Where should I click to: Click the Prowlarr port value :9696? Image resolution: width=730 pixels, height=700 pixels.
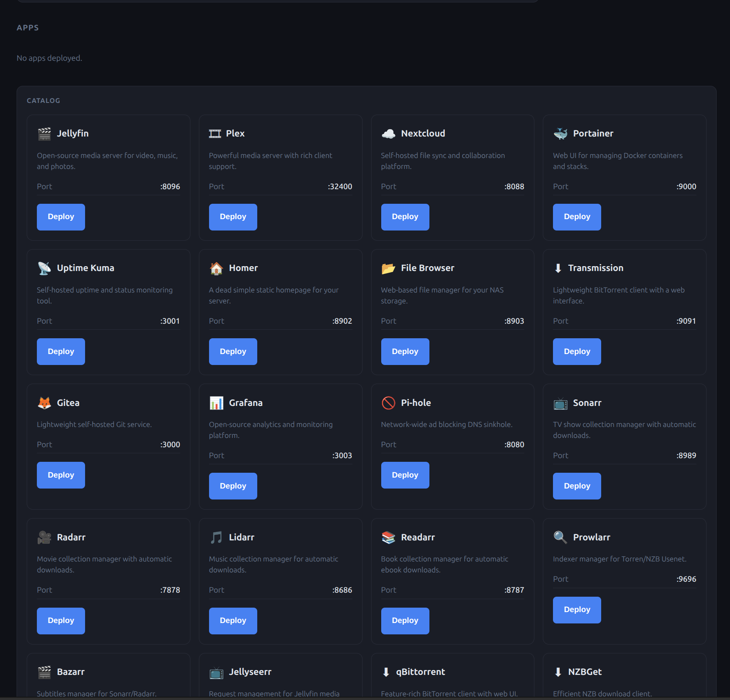[x=686, y=579]
